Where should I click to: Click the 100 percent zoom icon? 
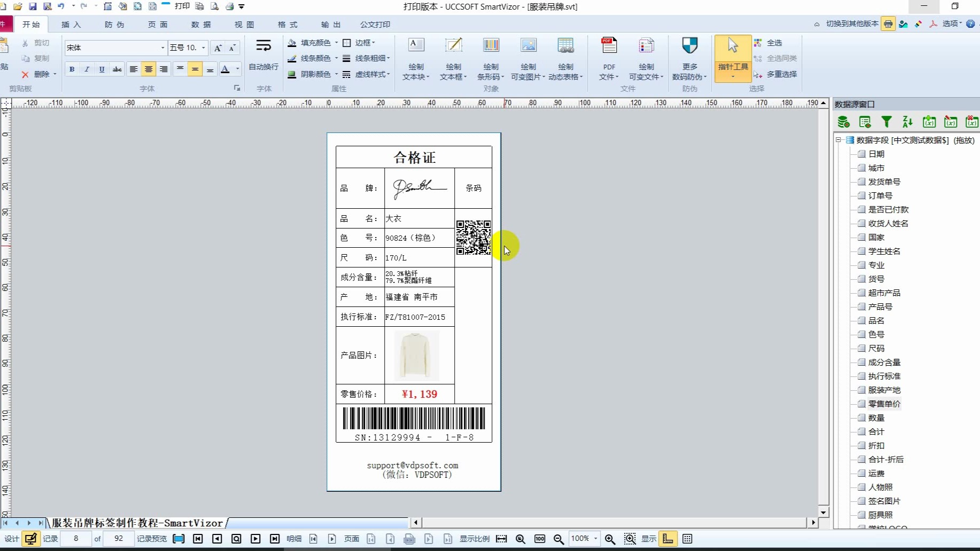click(540, 539)
